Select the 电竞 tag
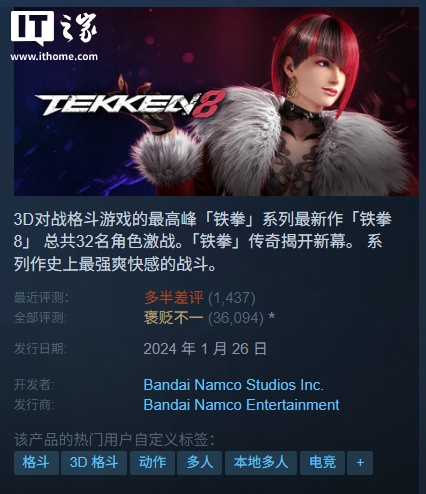This screenshot has width=426, height=494. 322,463
